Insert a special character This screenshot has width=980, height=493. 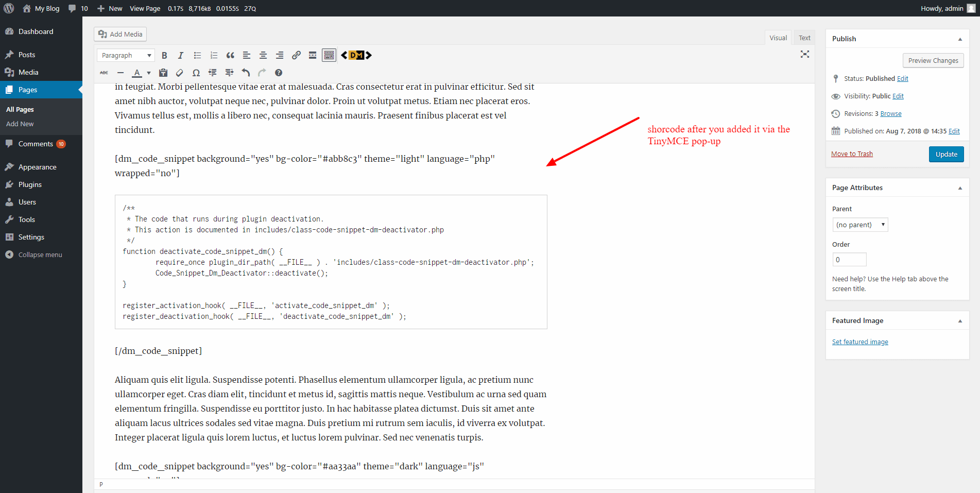click(196, 73)
